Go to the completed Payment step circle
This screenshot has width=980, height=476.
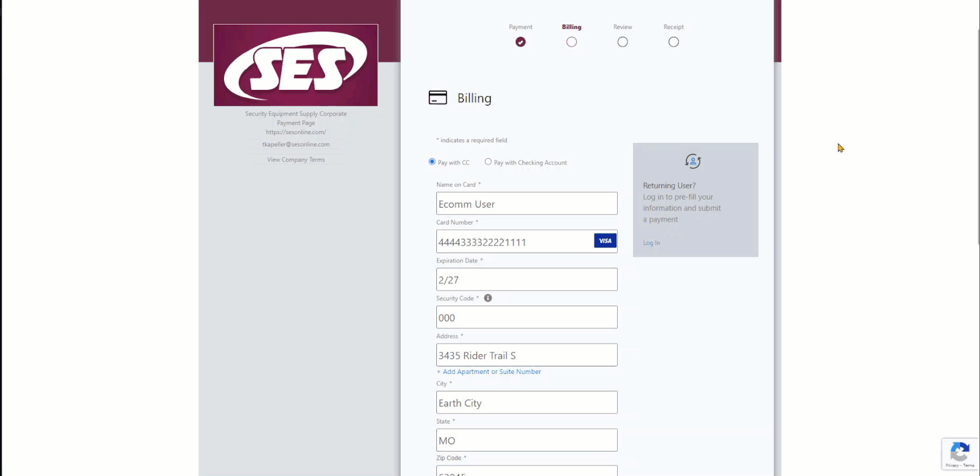click(520, 42)
